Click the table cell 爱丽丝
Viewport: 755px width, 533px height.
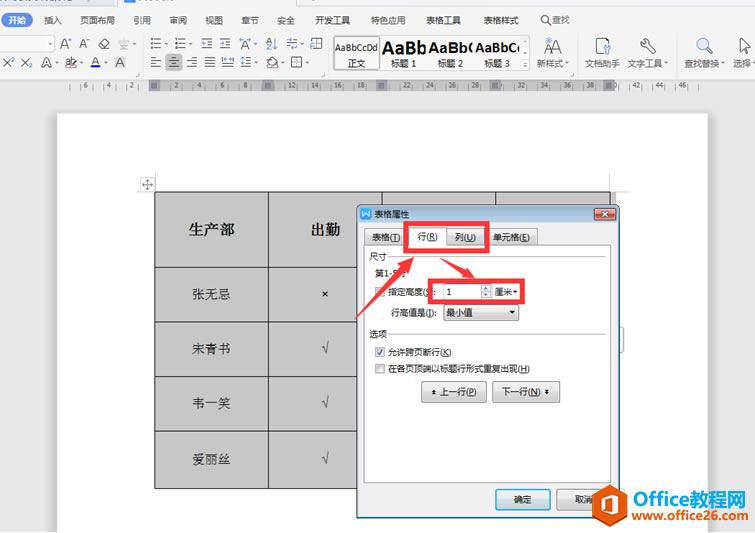(211, 459)
